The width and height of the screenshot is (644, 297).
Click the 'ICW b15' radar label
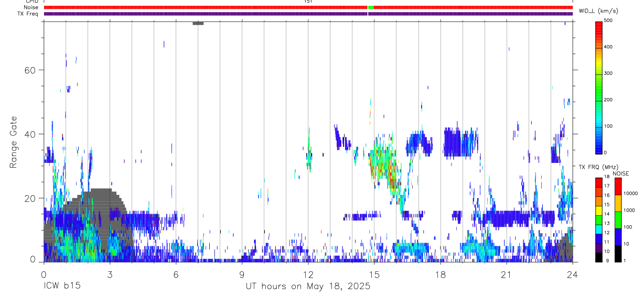click(x=62, y=286)
